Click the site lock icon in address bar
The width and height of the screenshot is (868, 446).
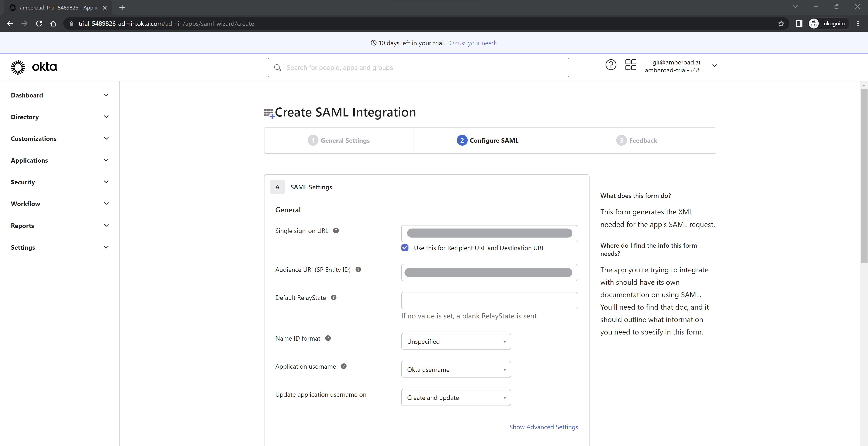coord(71,24)
